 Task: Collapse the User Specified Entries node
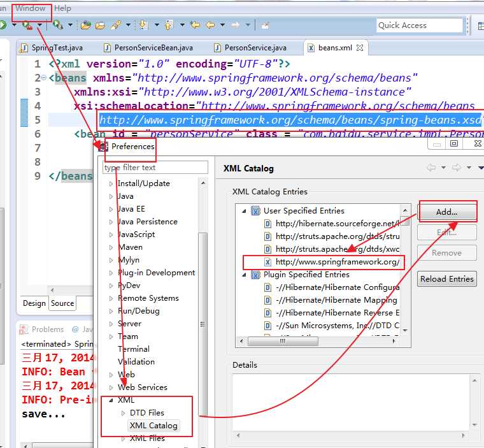[x=245, y=211]
